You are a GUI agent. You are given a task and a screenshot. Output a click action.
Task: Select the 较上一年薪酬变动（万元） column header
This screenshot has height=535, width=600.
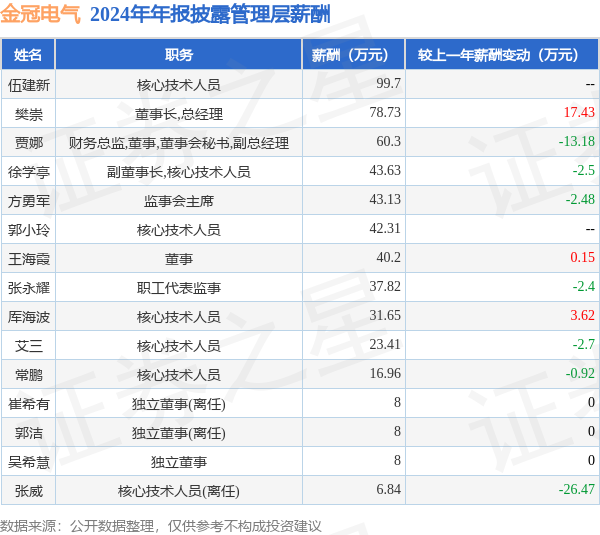(502, 55)
